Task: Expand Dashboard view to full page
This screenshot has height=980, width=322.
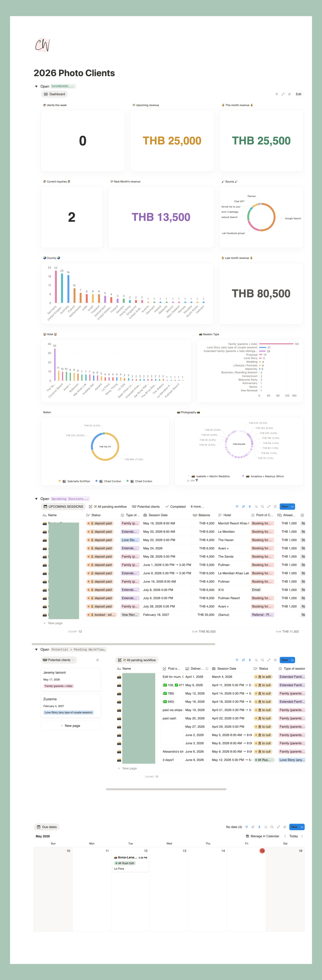Action: [x=283, y=94]
